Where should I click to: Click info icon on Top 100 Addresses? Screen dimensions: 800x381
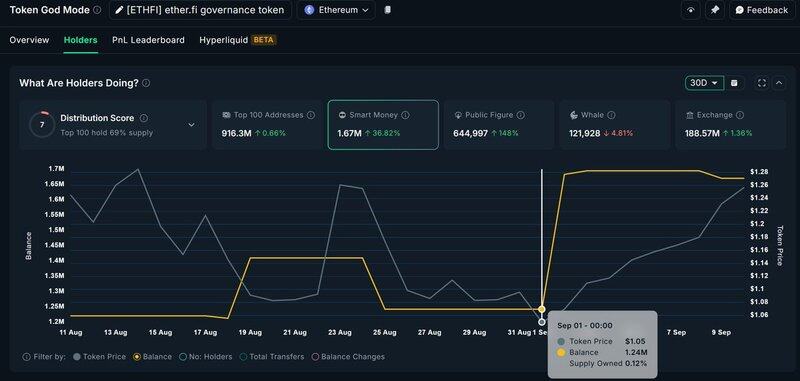311,115
